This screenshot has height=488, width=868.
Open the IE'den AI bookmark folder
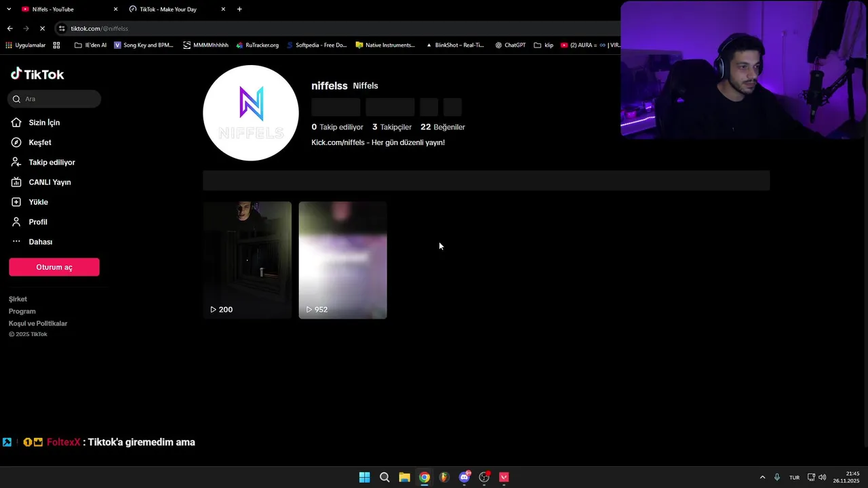click(91, 45)
